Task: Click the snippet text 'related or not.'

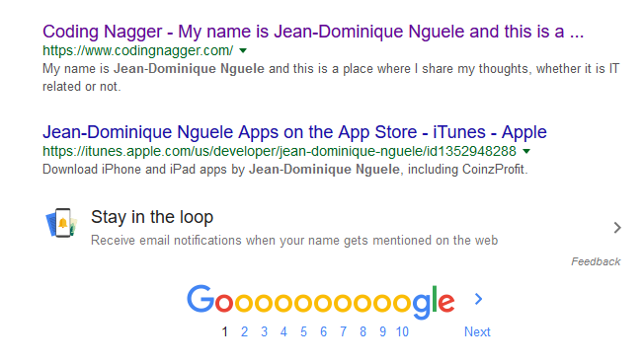Action: 82,87
